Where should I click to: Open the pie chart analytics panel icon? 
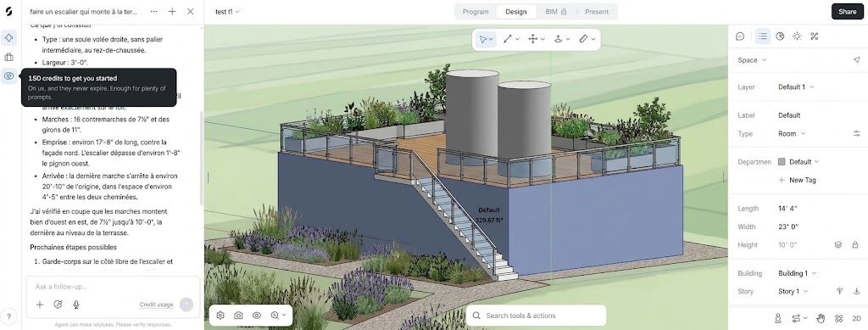click(780, 36)
